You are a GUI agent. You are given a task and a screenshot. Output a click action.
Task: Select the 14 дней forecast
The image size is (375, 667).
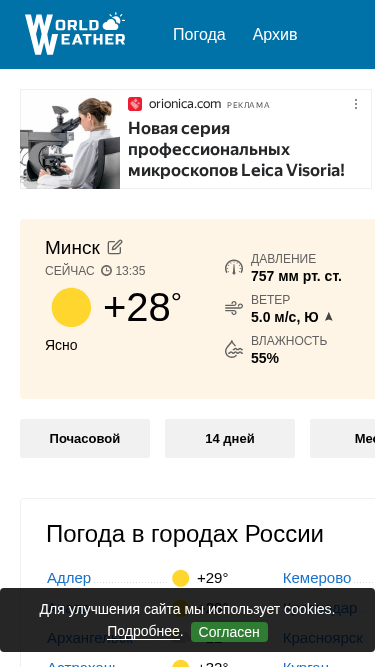click(x=230, y=439)
